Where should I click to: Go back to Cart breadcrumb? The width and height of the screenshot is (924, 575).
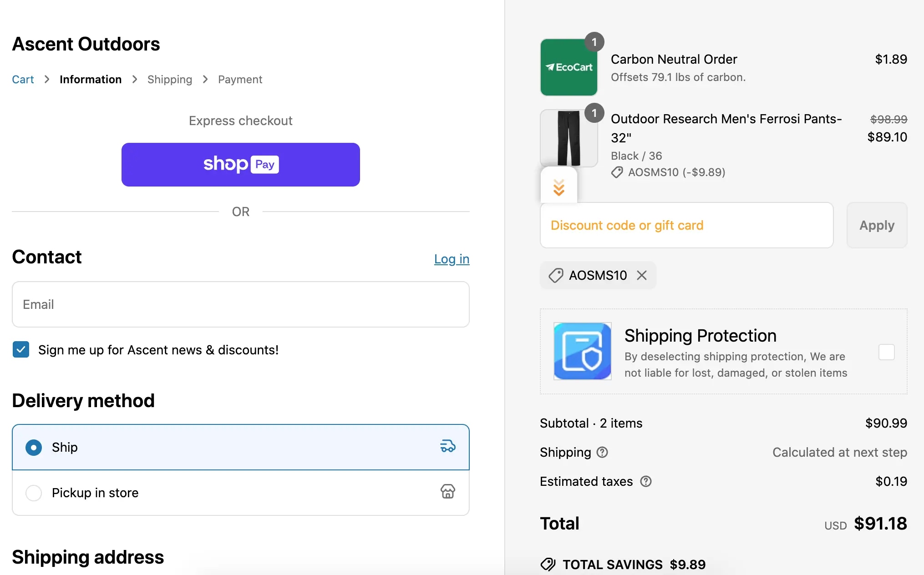[x=23, y=79]
